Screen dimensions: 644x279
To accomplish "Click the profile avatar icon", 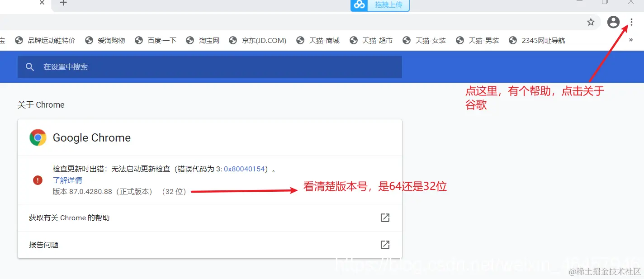I will [613, 22].
